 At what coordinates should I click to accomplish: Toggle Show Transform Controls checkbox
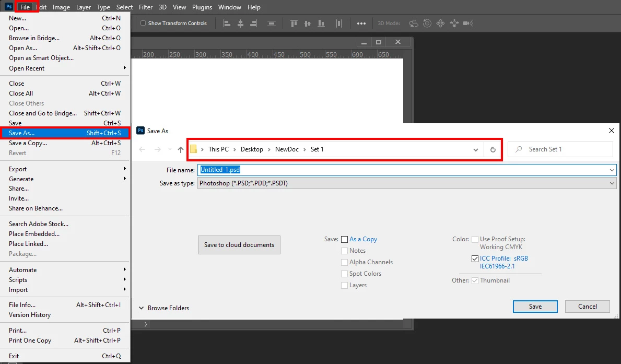click(x=143, y=24)
